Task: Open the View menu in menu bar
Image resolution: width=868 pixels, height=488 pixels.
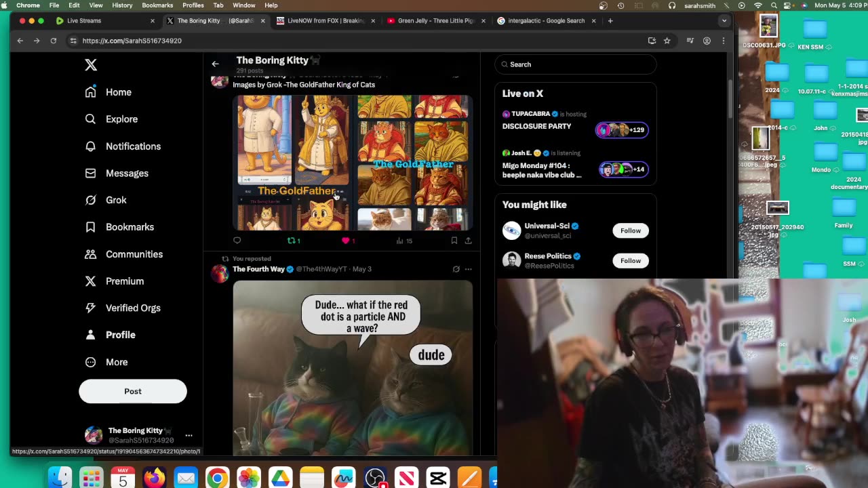Action: (x=96, y=5)
